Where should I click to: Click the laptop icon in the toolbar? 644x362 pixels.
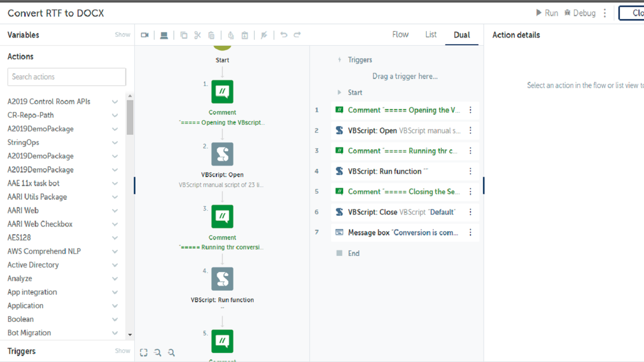tap(164, 35)
